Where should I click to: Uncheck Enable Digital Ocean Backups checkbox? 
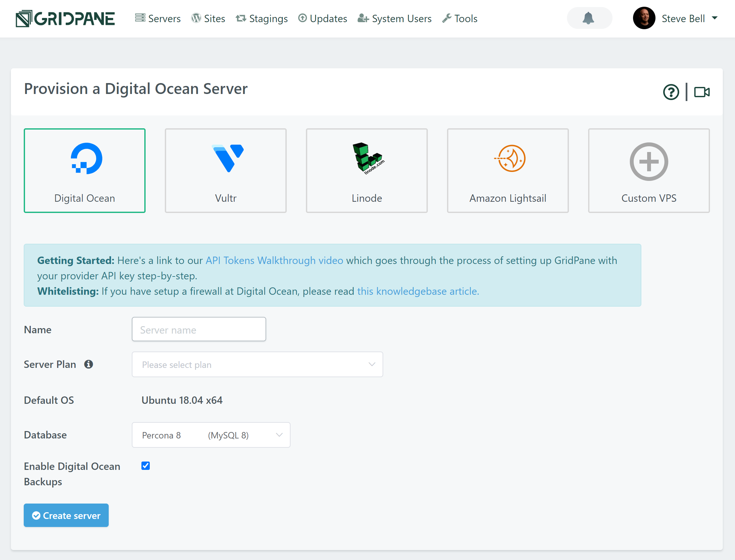(x=146, y=466)
